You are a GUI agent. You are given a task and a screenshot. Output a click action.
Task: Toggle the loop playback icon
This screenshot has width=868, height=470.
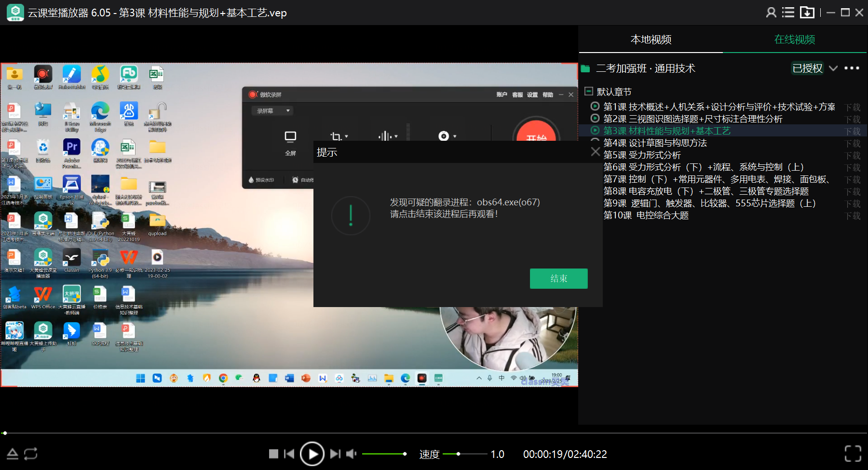(30, 454)
